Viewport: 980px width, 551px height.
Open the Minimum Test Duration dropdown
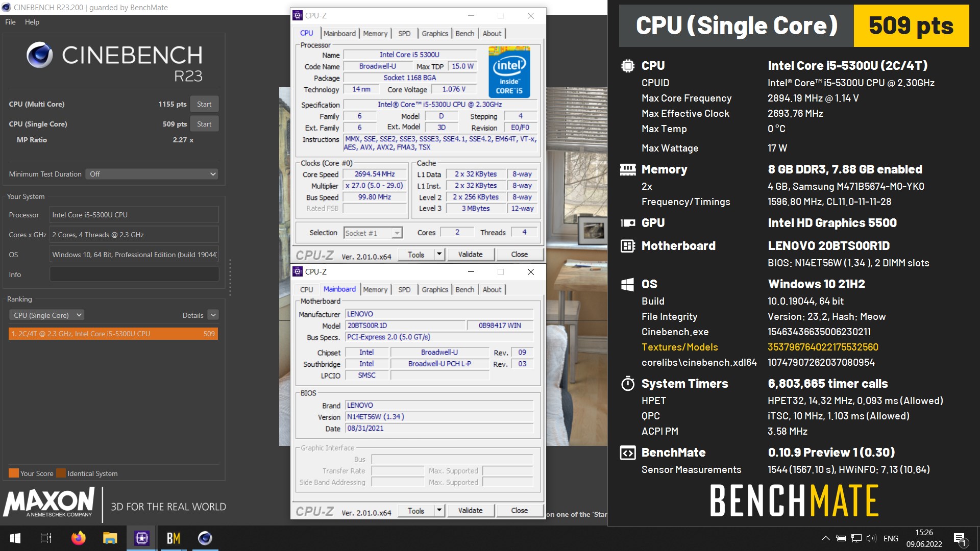coord(152,174)
